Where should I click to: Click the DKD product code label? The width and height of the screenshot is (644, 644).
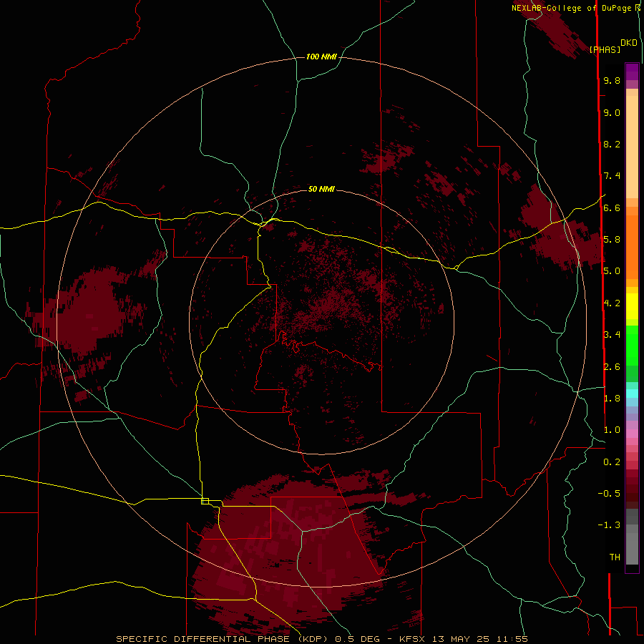point(628,43)
